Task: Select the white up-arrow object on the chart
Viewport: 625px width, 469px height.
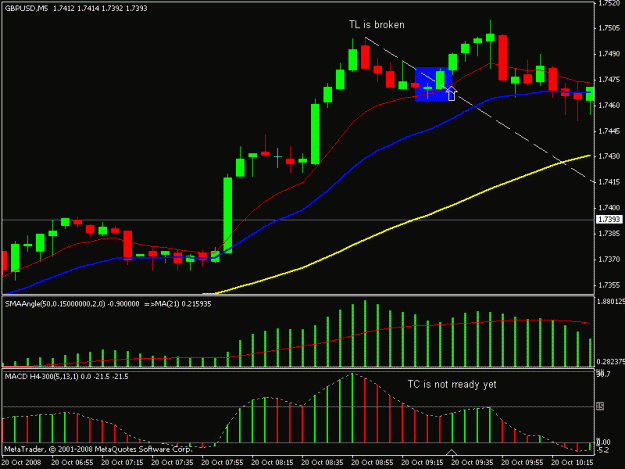Action: [x=451, y=94]
